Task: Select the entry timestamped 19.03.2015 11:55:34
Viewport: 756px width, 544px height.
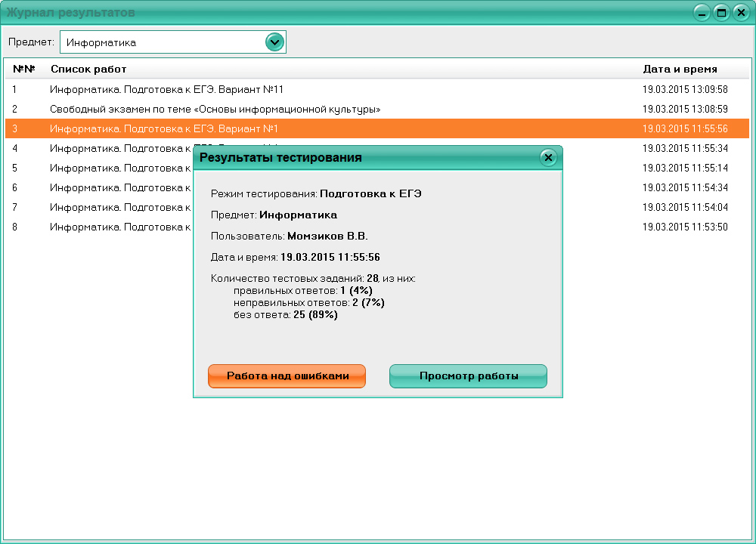Action: (x=684, y=148)
